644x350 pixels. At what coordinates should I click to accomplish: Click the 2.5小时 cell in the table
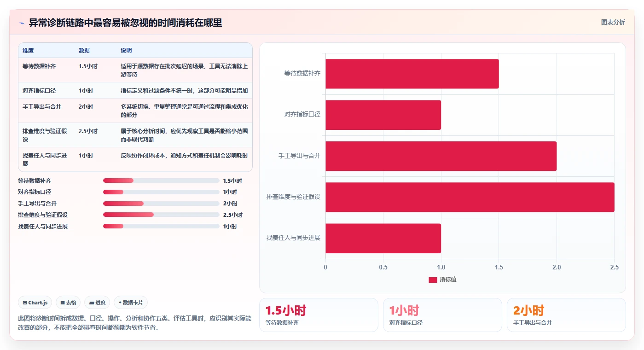(x=88, y=131)
